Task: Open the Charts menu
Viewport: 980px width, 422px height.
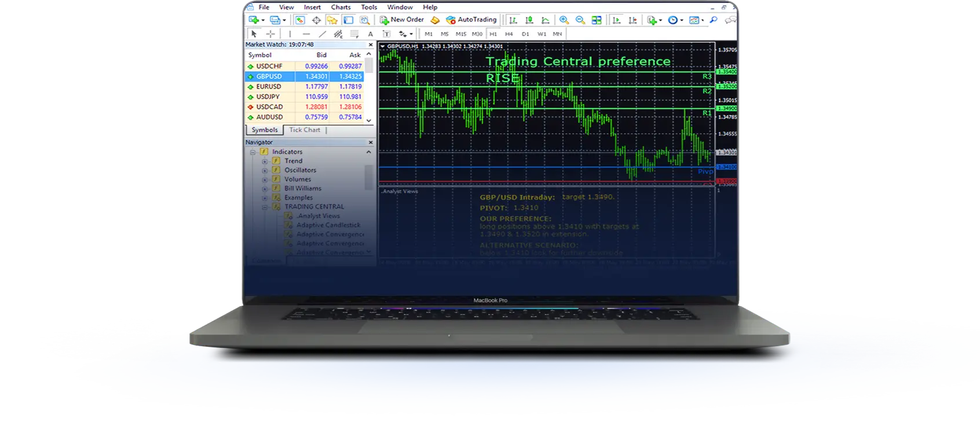Action: click(341, 8)
